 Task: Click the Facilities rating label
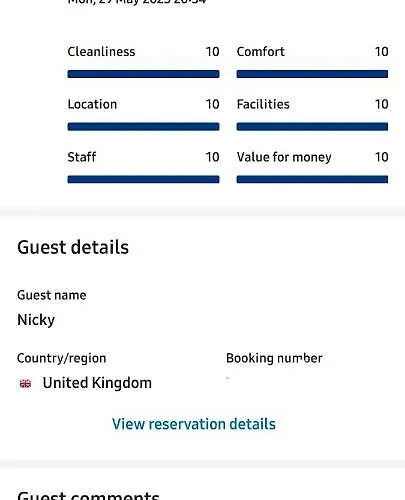263,104
